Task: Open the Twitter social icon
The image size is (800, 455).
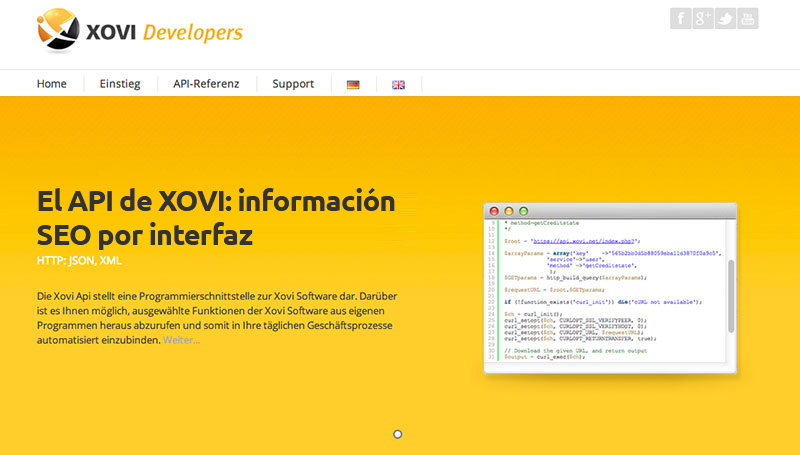Action: point(725,18)
